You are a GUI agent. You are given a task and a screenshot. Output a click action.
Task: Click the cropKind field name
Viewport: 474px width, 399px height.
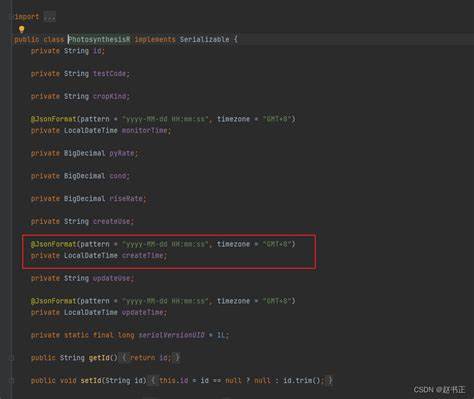coord(109,97)
